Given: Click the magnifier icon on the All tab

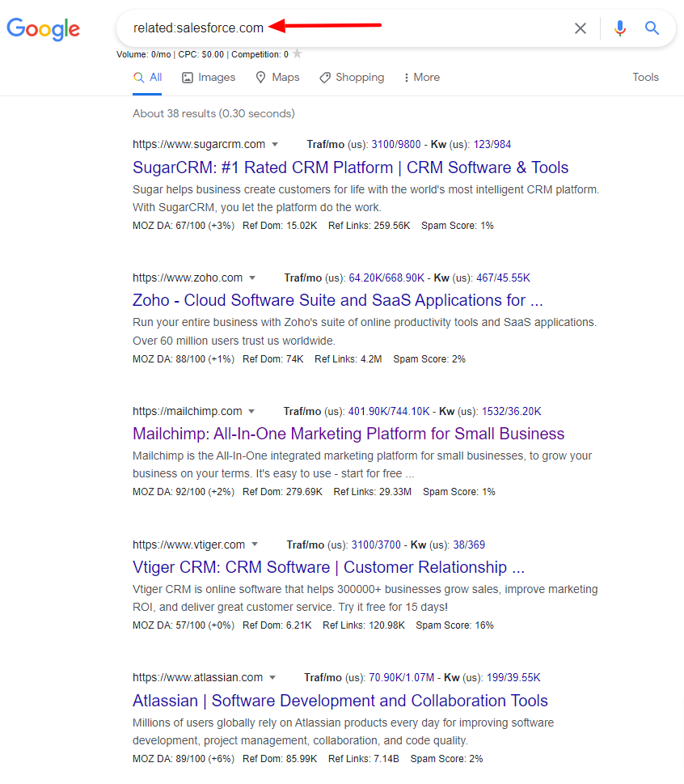Looking at the screenshot, I should pos(137,77).
